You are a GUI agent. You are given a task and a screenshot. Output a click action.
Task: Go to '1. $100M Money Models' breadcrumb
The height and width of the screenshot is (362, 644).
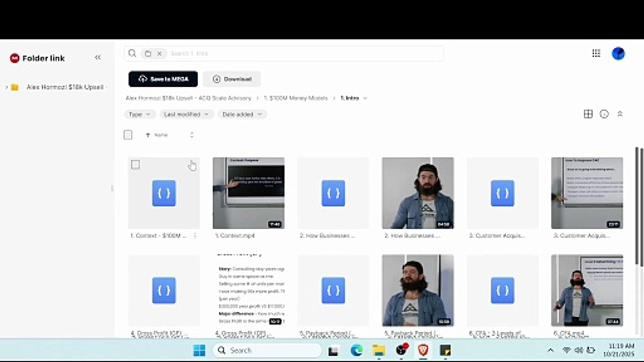pyautogui.click(x=296, y=98)
